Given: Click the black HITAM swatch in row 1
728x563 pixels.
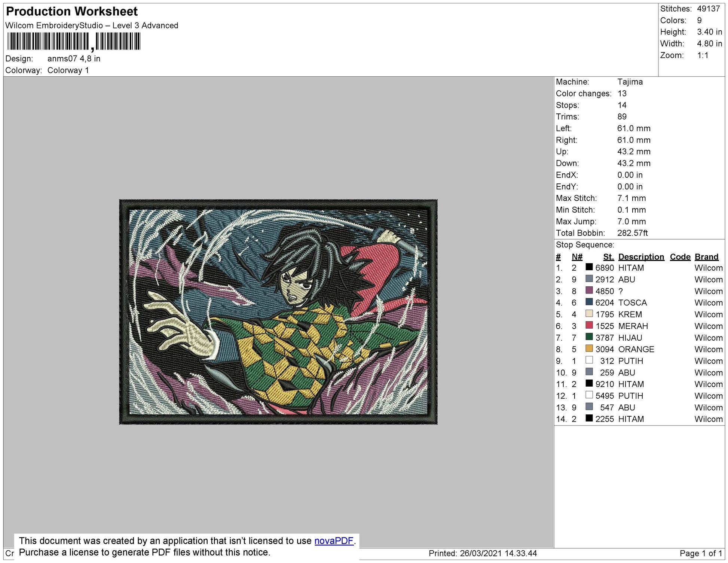Looking at the screenshot, I should coord(589,267).
